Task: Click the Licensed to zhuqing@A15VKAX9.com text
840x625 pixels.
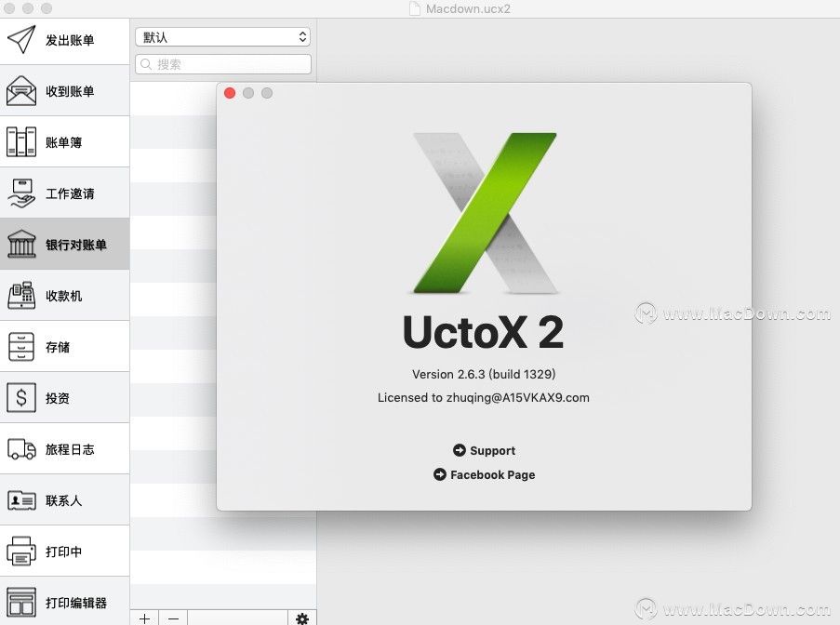Action: click(x=483, y=397)
